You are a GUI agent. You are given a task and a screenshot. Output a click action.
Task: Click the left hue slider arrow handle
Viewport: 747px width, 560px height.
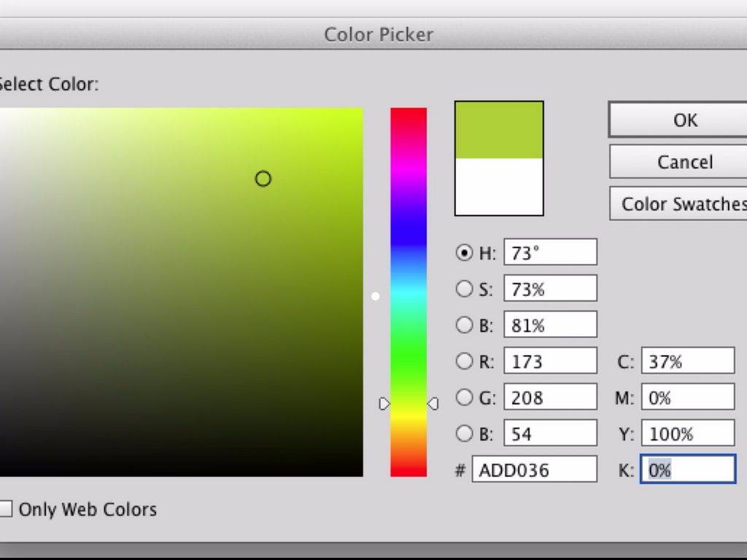coord(384,403)
